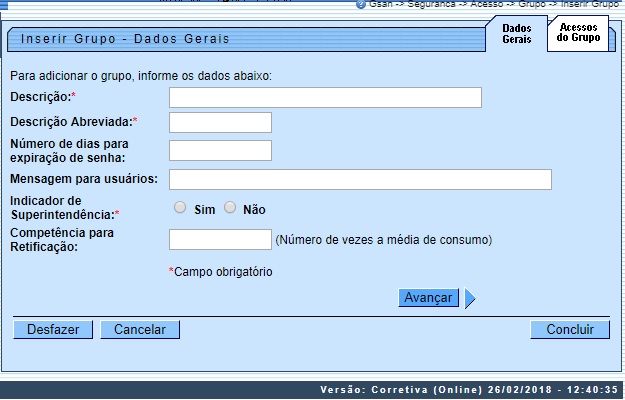
Task: Focus the Competência para Retificação field
Action: (x=220, y=239)
